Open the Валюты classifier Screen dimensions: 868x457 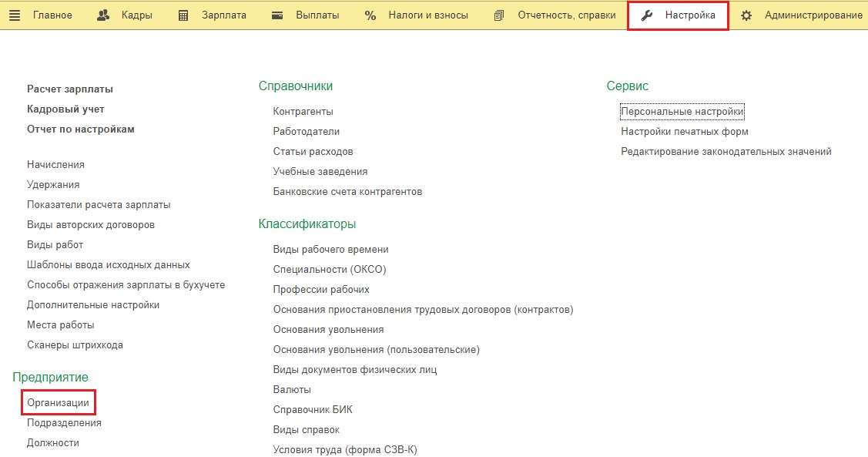click(292, 389)
